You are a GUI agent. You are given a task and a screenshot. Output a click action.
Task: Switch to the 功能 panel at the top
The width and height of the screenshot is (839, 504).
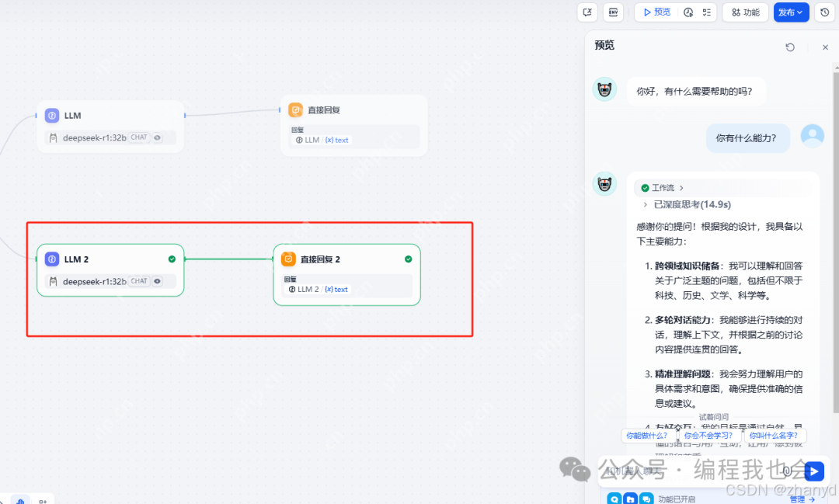744,12
